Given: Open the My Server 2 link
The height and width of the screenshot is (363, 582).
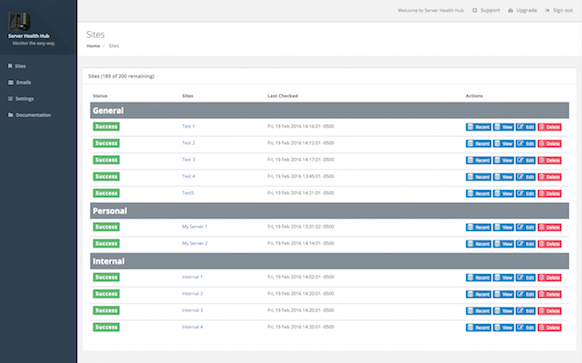Looking at the screenshot, I should click(194, 243).
